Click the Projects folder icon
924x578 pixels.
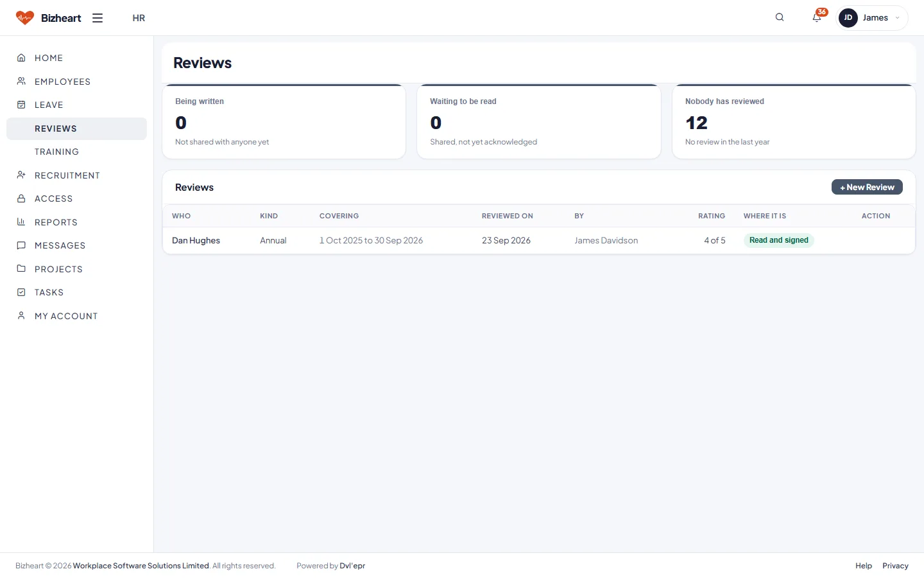tap(21, 269)
